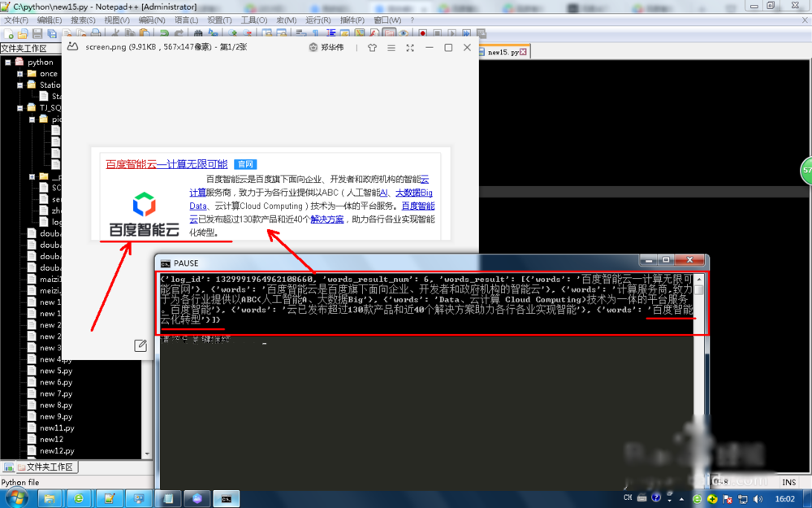Click the PAUSE console scrollbar up arrow

click(x=698, y=279)
